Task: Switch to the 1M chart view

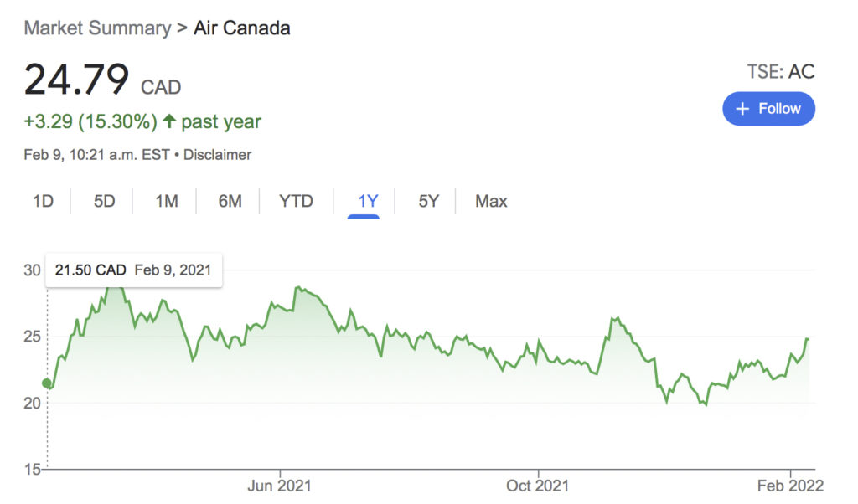Action: pos(165,201)
